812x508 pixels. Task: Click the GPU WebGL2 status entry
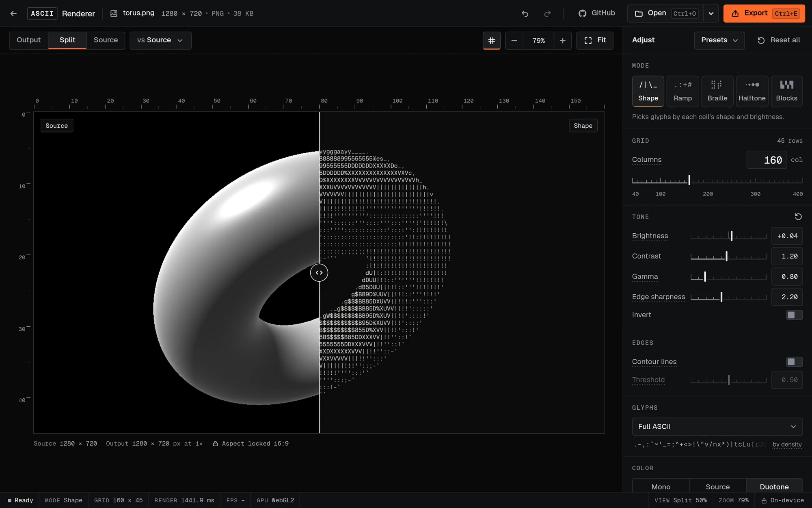point(275,500)
